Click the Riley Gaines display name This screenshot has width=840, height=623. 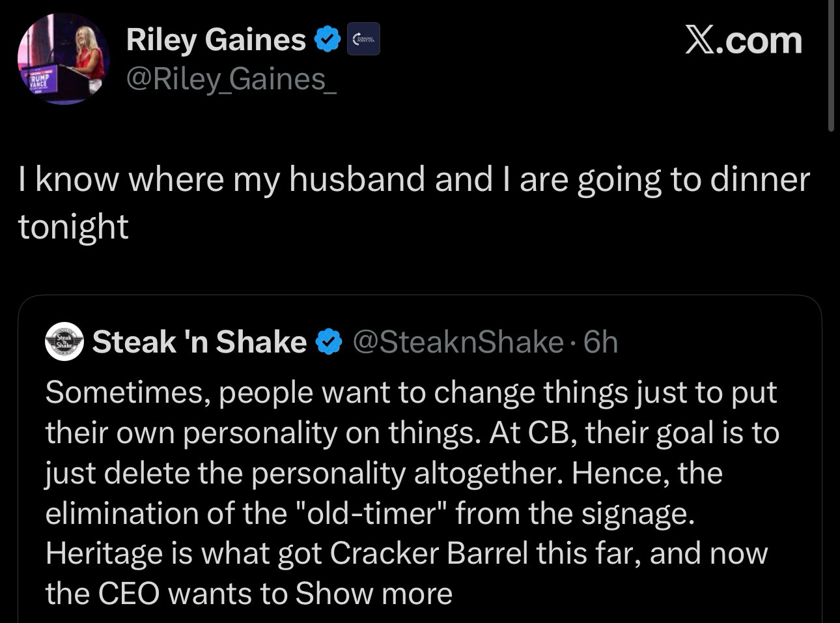[x=216, y=40]
